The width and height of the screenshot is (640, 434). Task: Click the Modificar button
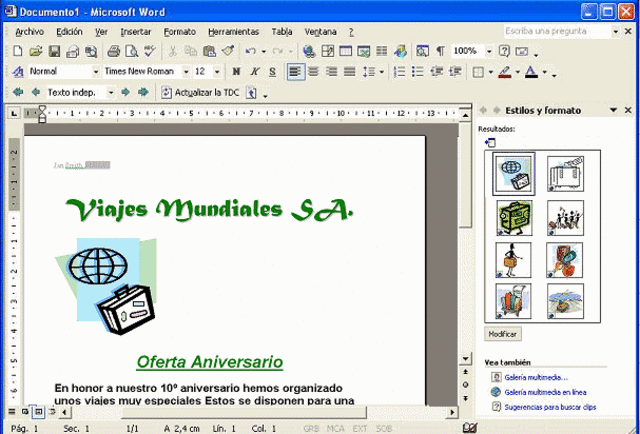tap(503, 334)
